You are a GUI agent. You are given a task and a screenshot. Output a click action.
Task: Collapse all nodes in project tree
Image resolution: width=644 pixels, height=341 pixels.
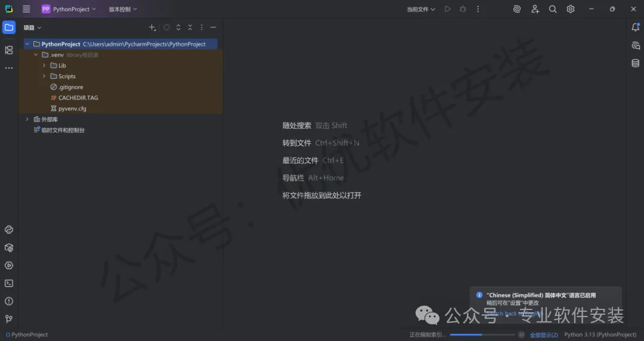tap(190, 27)
